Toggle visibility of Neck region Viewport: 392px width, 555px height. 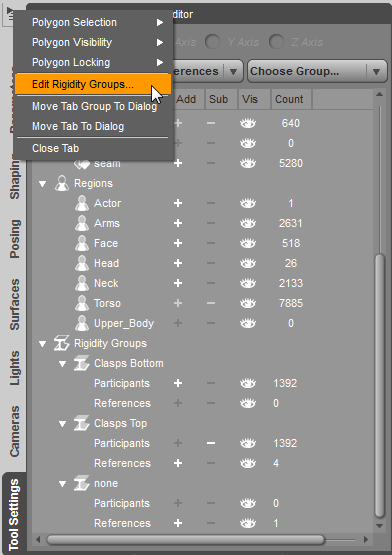(x=248, y=283)
